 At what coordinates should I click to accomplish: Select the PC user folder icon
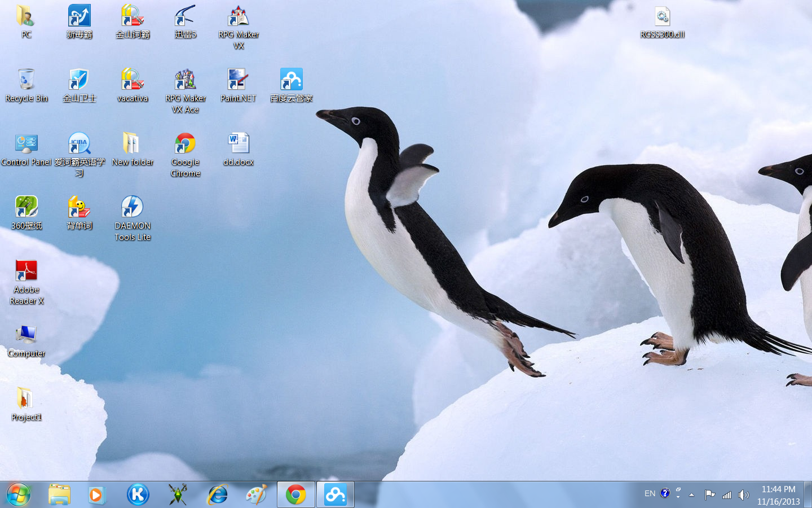coord(27,21)
